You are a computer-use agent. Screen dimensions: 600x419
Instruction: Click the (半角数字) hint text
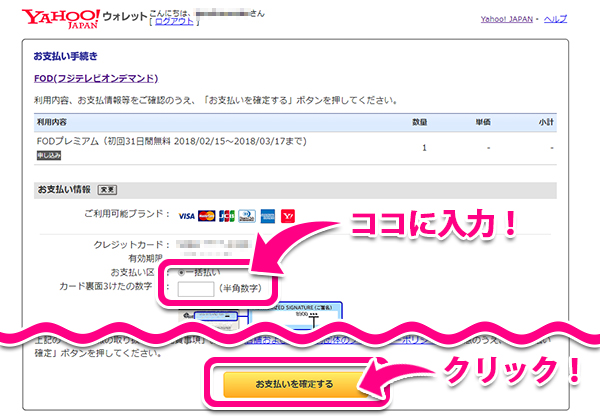[241, 289]
